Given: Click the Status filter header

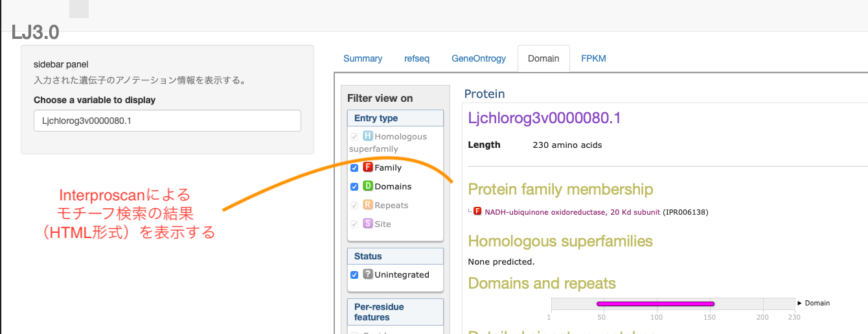Looking at the screenshot, I should pyautogui.click(x=395, y=256).
